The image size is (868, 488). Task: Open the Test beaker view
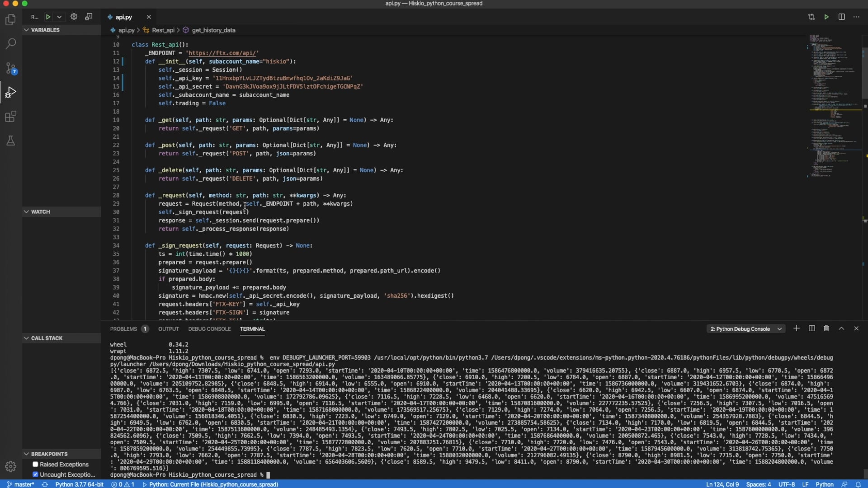(10, 141)
